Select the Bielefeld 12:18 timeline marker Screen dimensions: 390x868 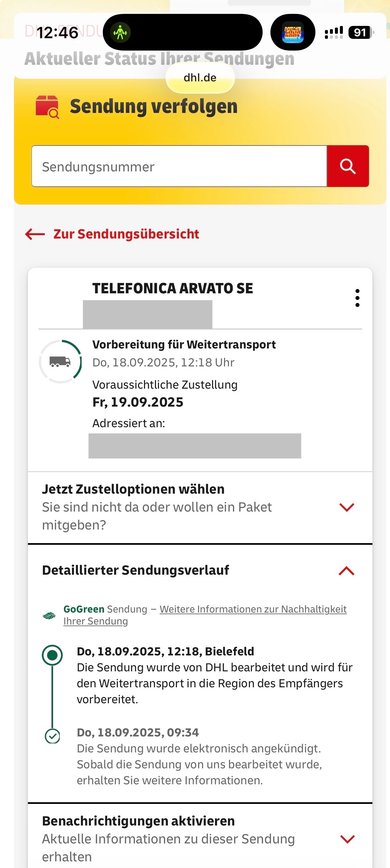52,655
